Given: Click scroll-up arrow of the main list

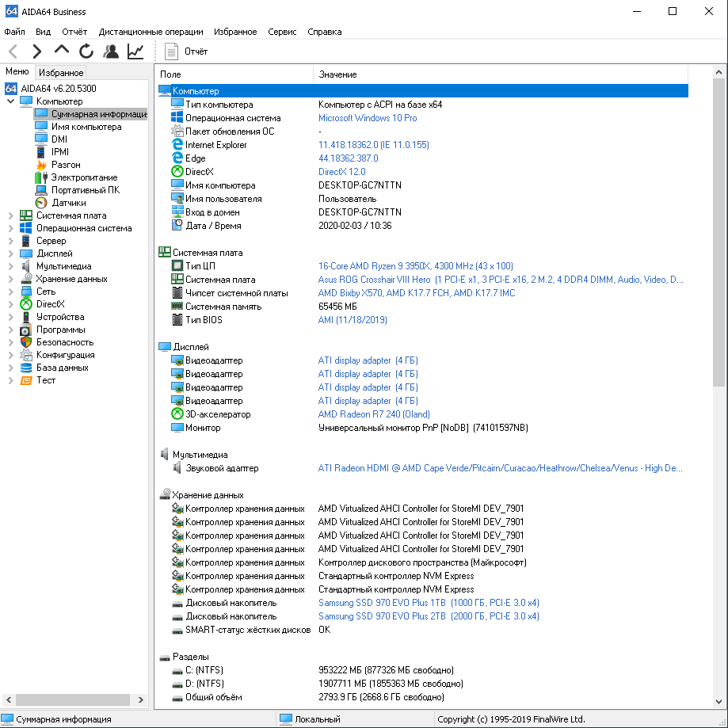Looking at the screenshot, I should (x=718, y=72).
